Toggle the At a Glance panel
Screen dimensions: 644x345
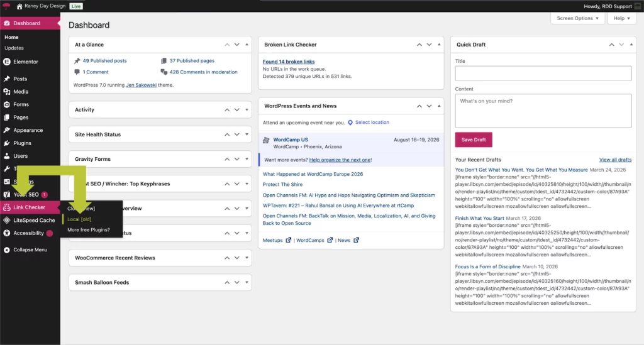(247, 45)
